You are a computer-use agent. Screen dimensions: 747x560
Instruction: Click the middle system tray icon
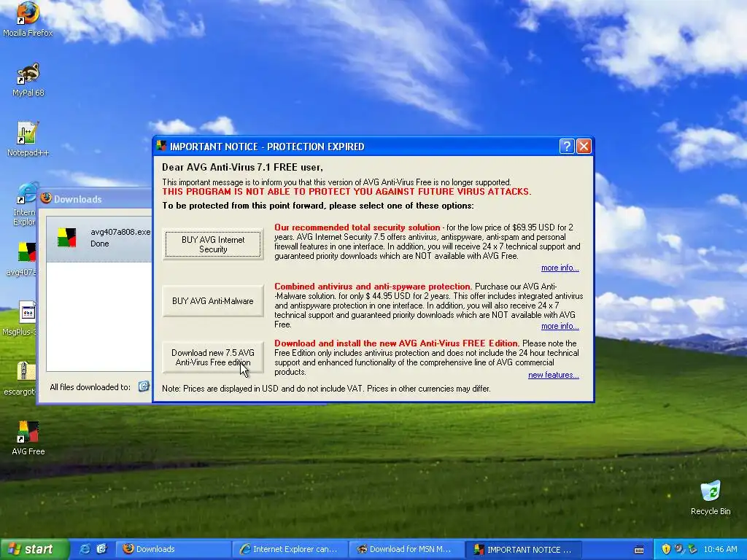(x=679, y=549)
